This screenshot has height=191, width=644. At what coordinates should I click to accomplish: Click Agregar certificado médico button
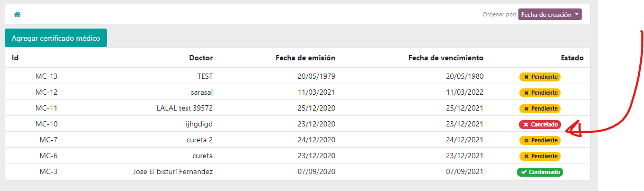click(x=56, y=38)
